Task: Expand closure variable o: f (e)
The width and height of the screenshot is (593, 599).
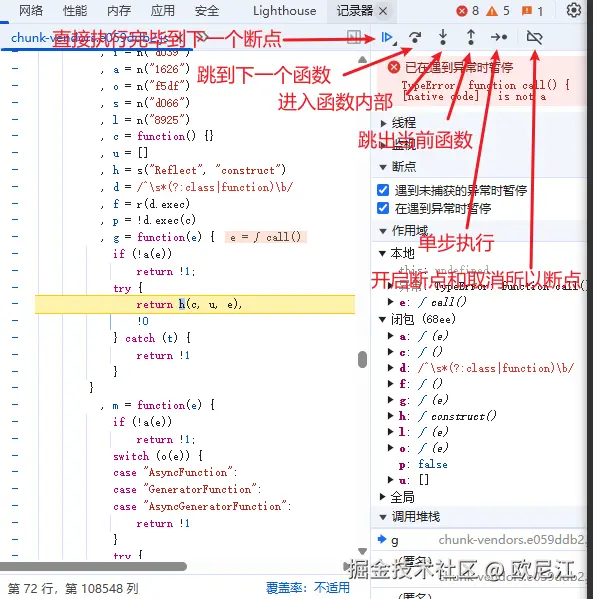Action: pos(390,448)
